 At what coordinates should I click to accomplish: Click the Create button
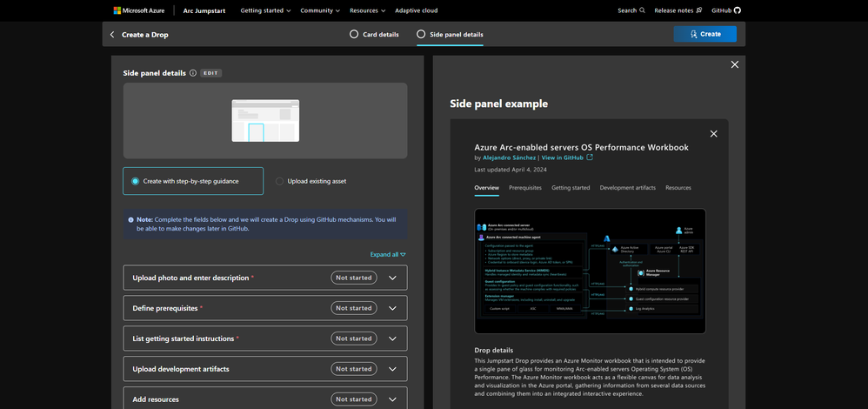click(x=704, y=34)
